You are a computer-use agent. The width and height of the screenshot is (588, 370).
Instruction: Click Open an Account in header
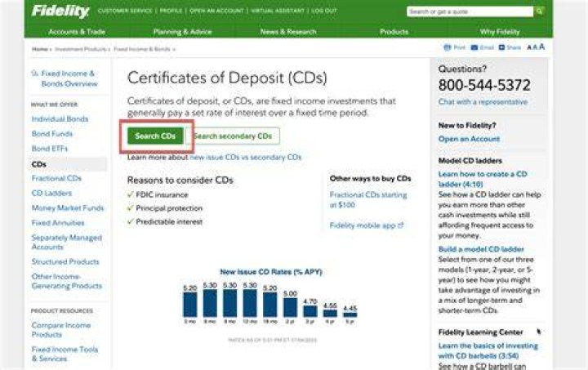click(216, 11)
